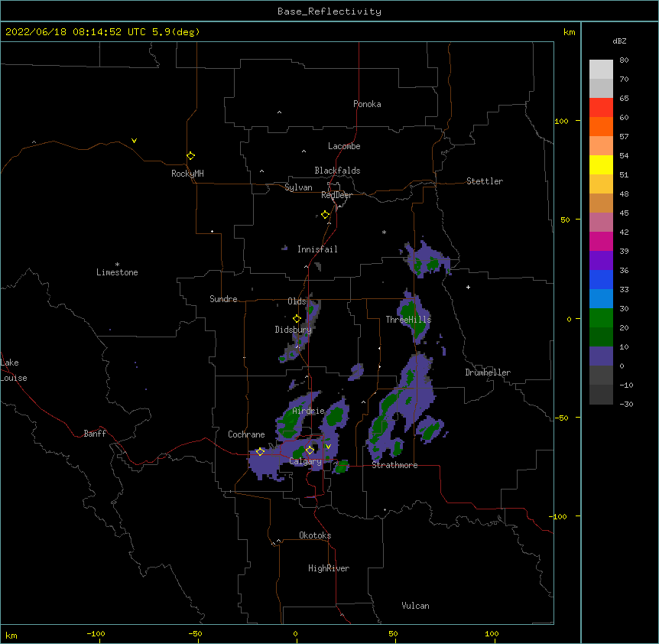Click the RockyMH label

pyautogui.click(x=187, y=174)
